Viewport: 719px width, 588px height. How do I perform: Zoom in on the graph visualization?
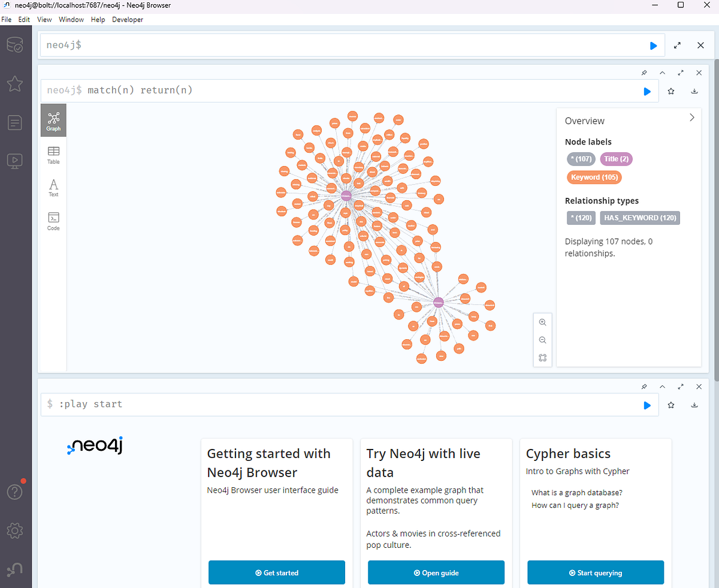[542, 322]
